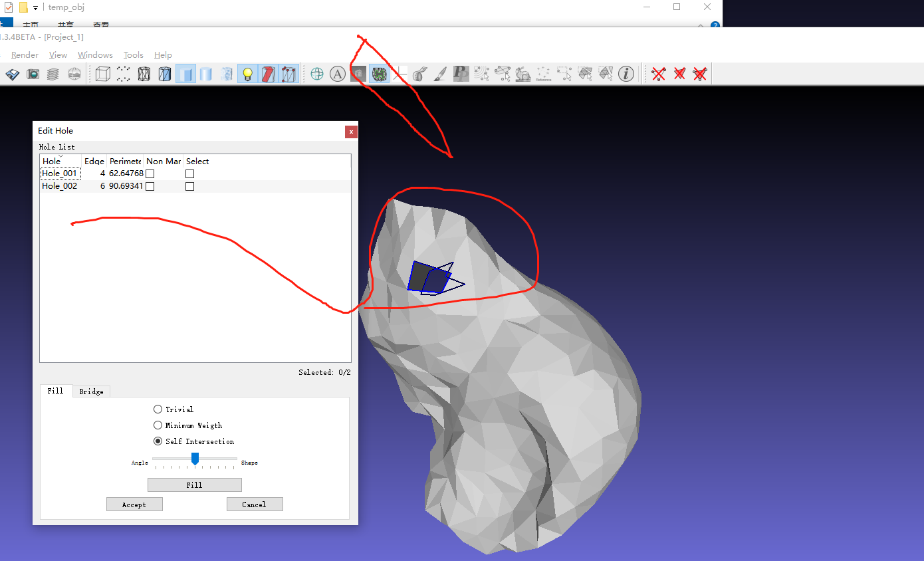Switch to wireframe render mode
This screenshot has height=561, width=924.
[x=144, y=74]
